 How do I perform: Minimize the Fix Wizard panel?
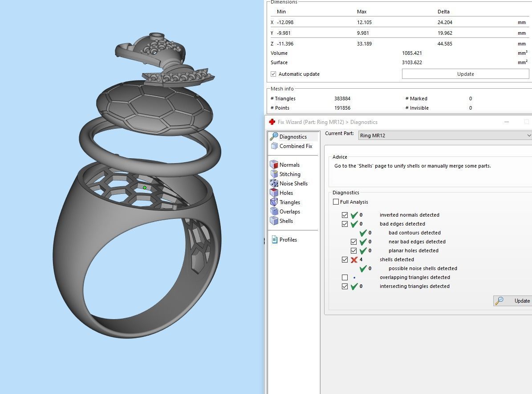pos(507,122)
